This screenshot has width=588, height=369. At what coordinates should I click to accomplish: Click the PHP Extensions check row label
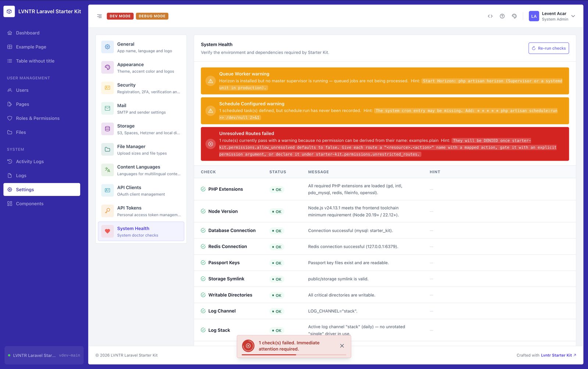pos(226,189)
